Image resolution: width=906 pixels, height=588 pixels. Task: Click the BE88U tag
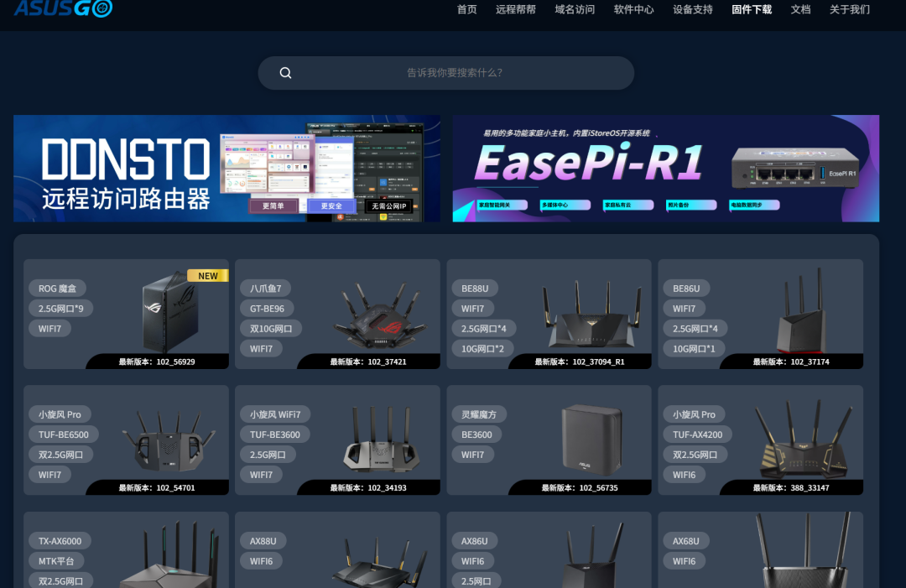tap(475, 289)
